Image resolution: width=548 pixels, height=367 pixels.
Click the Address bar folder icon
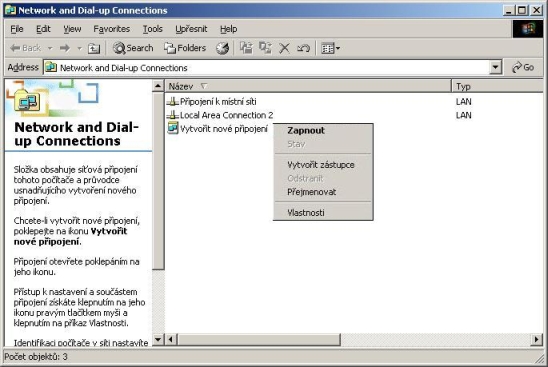[x=51, y=67]
